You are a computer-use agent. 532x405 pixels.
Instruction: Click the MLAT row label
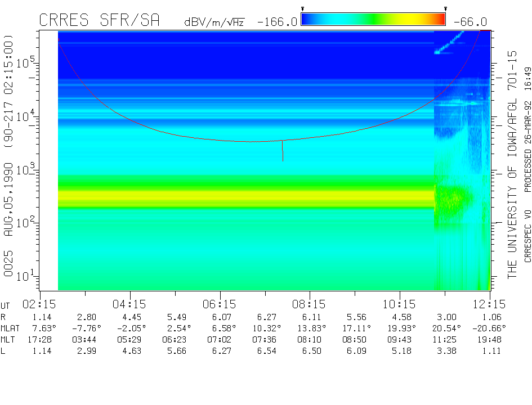tap(11, 328)
